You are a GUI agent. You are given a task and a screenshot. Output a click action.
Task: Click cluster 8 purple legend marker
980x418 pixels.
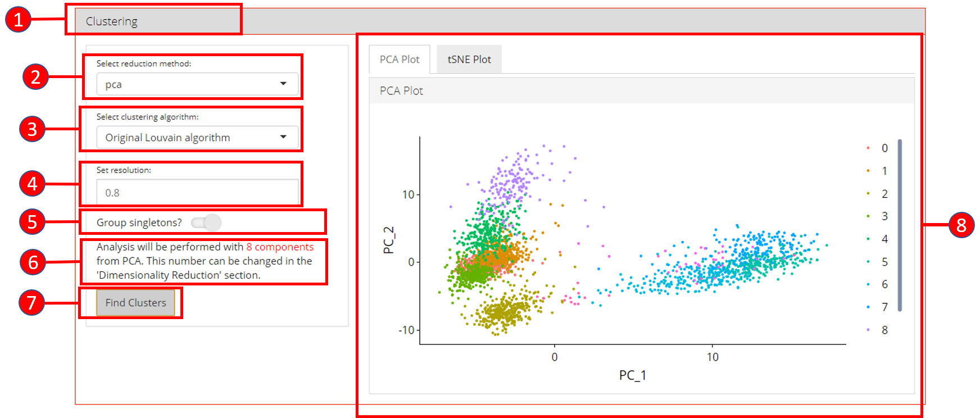click(868, 330)
